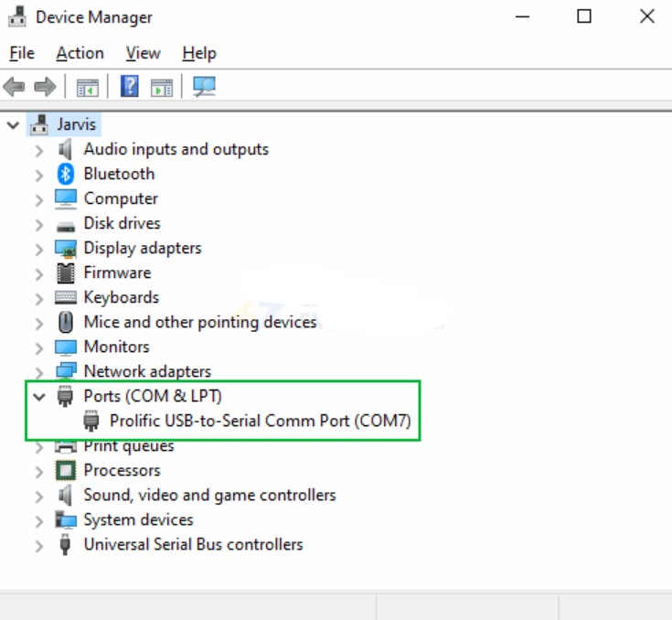Image resolution: width=672 pixels, height=620 pixels.
Task: Click the Help question mark toolbar icon
Action: pos(130,87)
